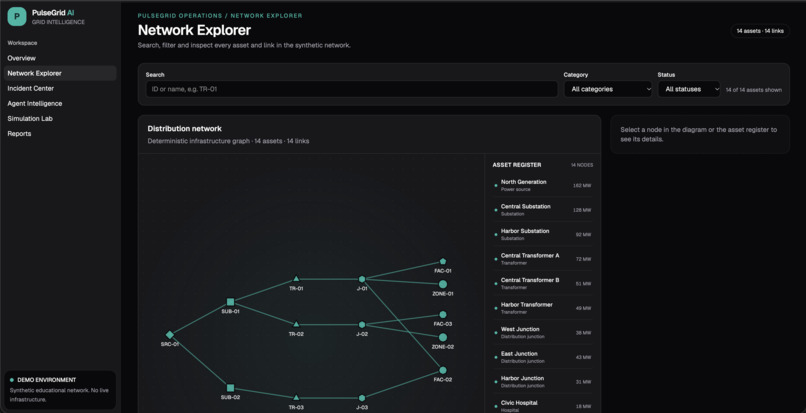Viewport: 806px width, 413px height.
Task: Select the TR-02 triangle node
Action: [x=296, y=325]
